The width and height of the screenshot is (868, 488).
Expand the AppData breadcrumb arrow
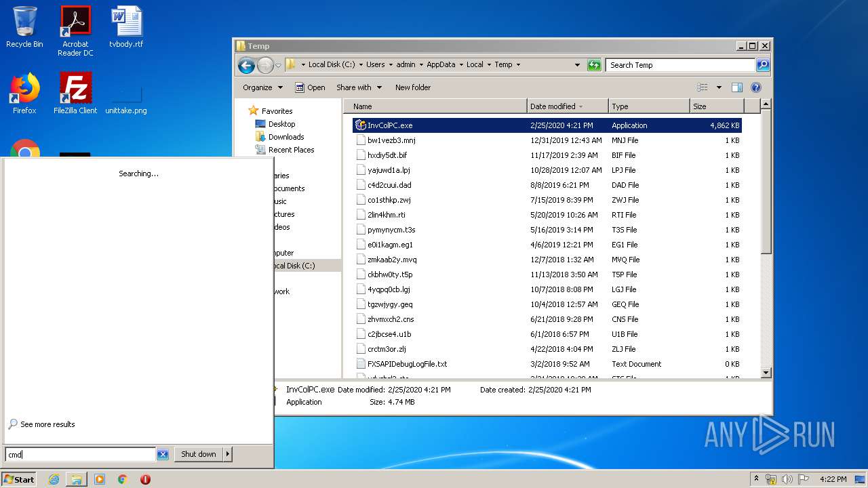[460, 65]
